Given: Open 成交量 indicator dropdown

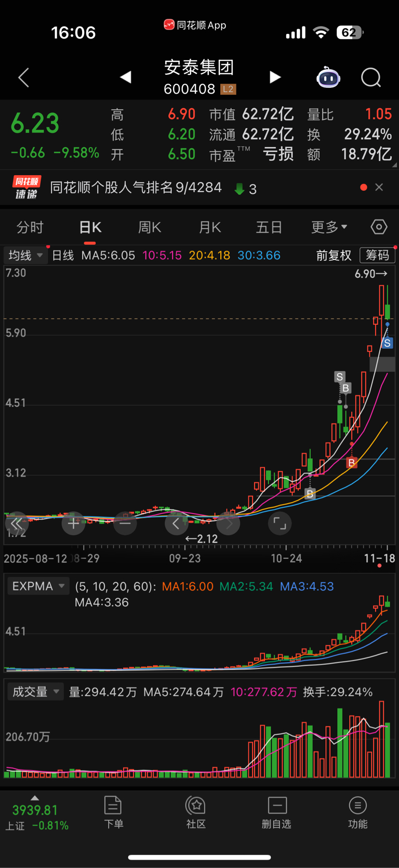Looking at the screenshot, I should 35,692.
